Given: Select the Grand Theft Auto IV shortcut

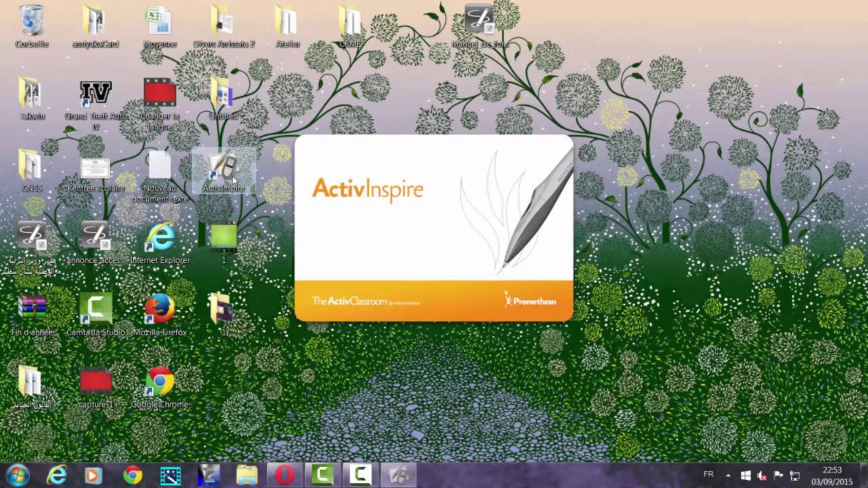Looking at the screenshot, I should pos(96,104).
